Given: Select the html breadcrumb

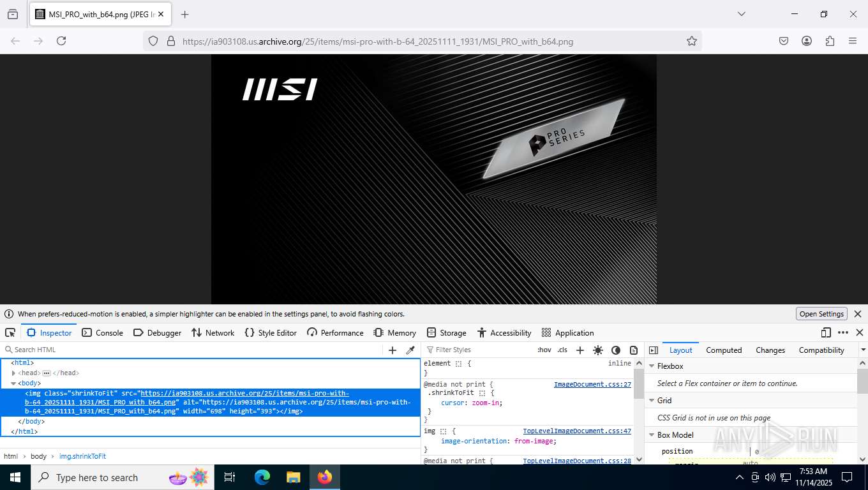Looking at the screenshot, I should pyautogui.click(x=10, y=456).
